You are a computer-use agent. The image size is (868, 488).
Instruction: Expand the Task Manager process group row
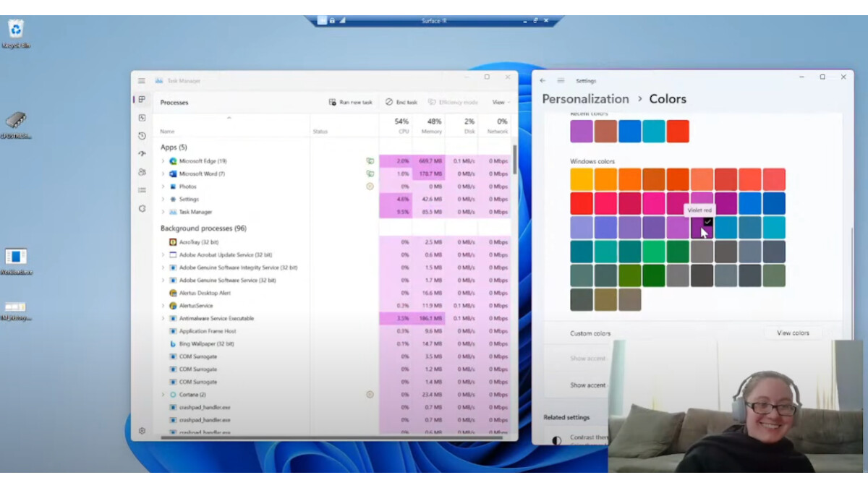click(x=163, y=212)
